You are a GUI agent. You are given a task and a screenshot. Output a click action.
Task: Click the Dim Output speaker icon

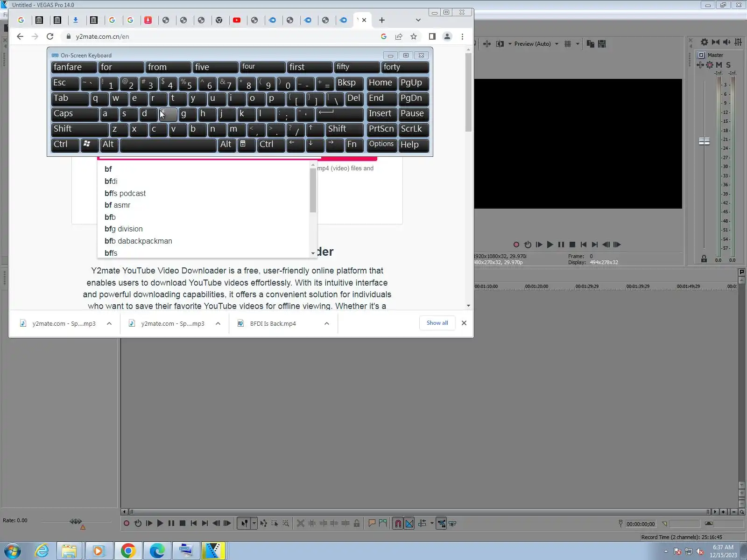click(727, 42)
